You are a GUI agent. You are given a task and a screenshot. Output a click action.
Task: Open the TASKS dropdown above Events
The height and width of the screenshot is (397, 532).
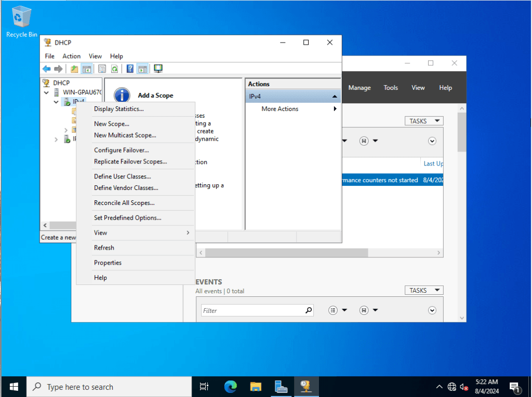[423, 291]
